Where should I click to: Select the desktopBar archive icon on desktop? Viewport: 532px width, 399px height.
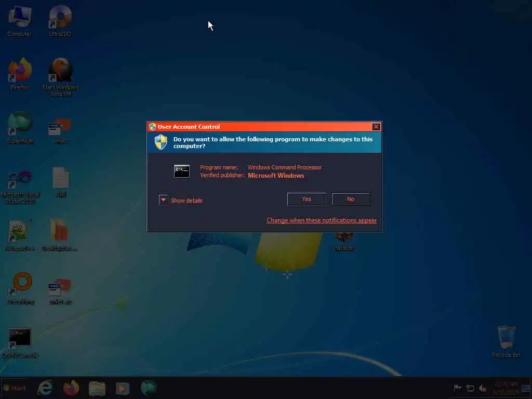point(60,235)
